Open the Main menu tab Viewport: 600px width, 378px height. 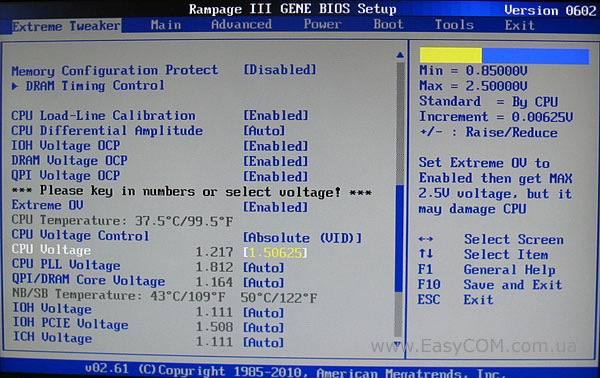(x=166, y=25)
